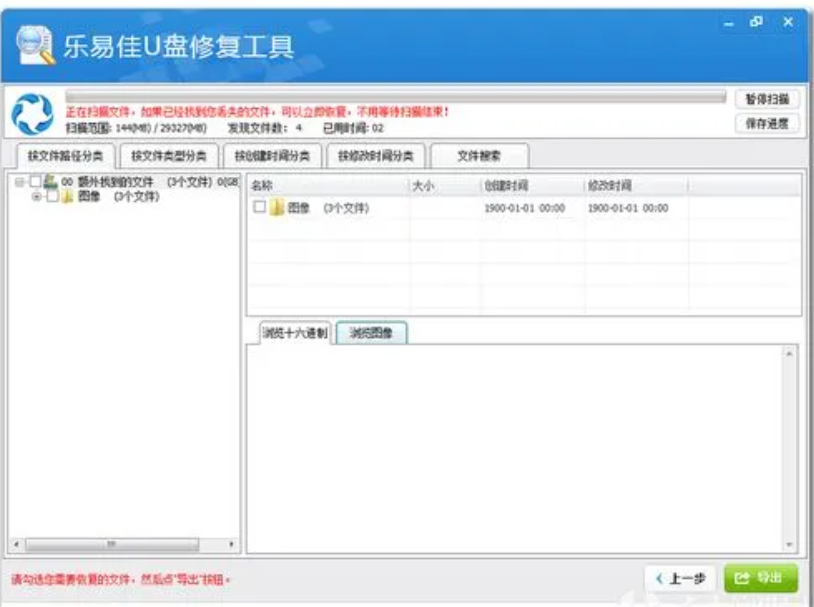Screen dimensions: 814x607
Task: Check the 图像 checkbox in the tree
Action: point(52,196)
